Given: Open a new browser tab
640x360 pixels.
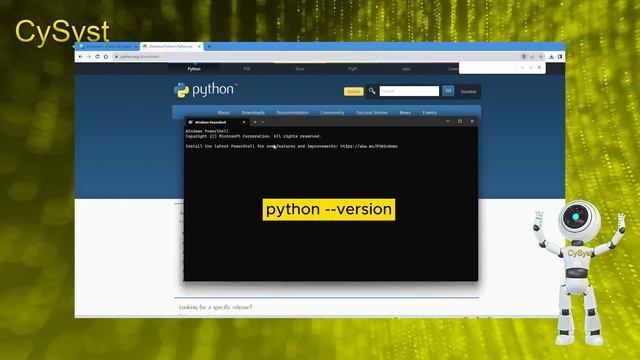Looking at the screenshot, I should pyautogui.click(x=209, y=47).
